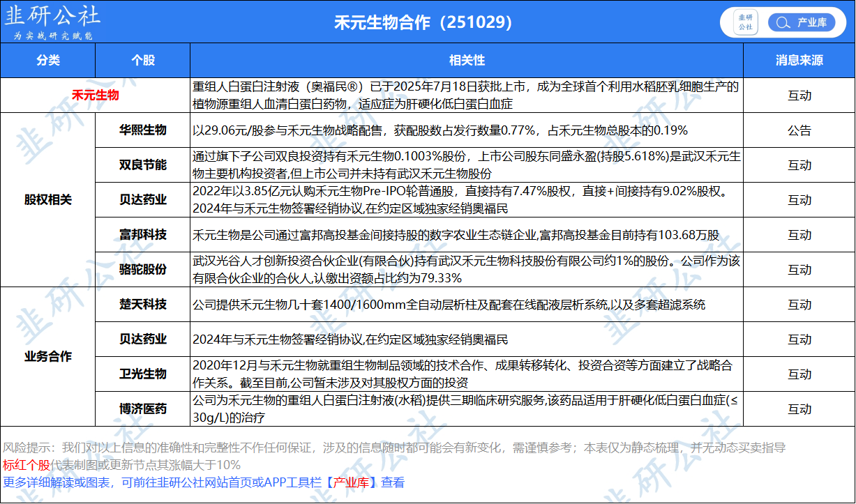Open the 卫光生物 stock entry
Screen dimensions: 856x504
click(x=142, y=374)
